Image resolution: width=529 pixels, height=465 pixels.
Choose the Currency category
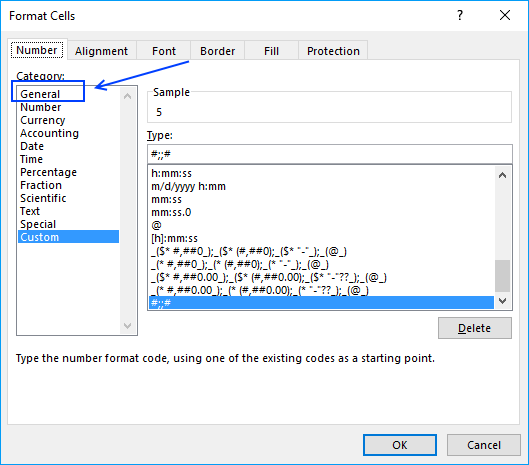click(x=43, y=120)
